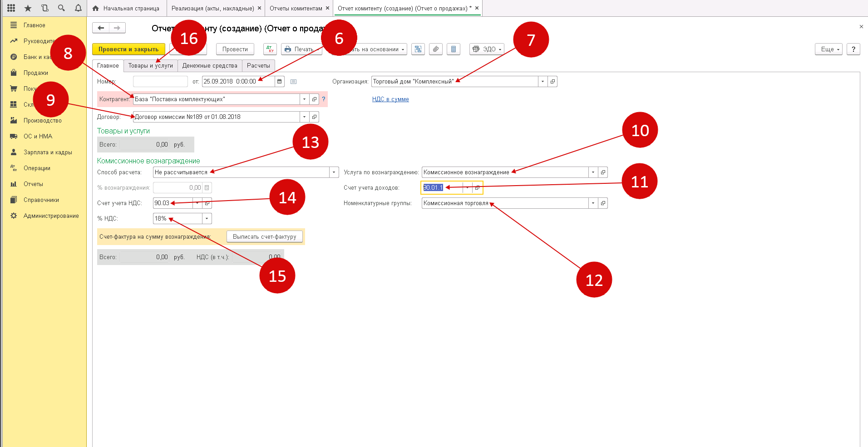Open the Услуга по вознаграждению item icon
This screenshot has width=868, height=447.
click(603, 172)
